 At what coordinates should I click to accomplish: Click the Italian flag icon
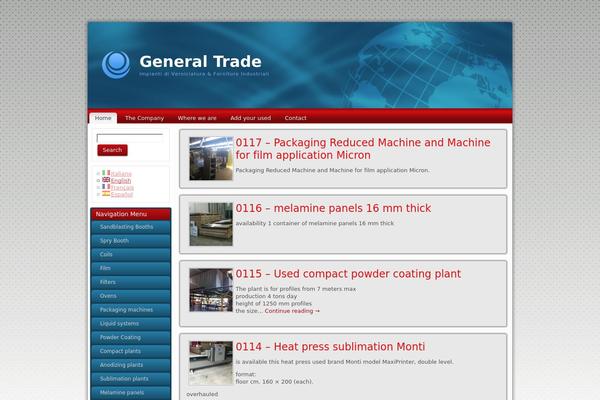pos(106,173)
